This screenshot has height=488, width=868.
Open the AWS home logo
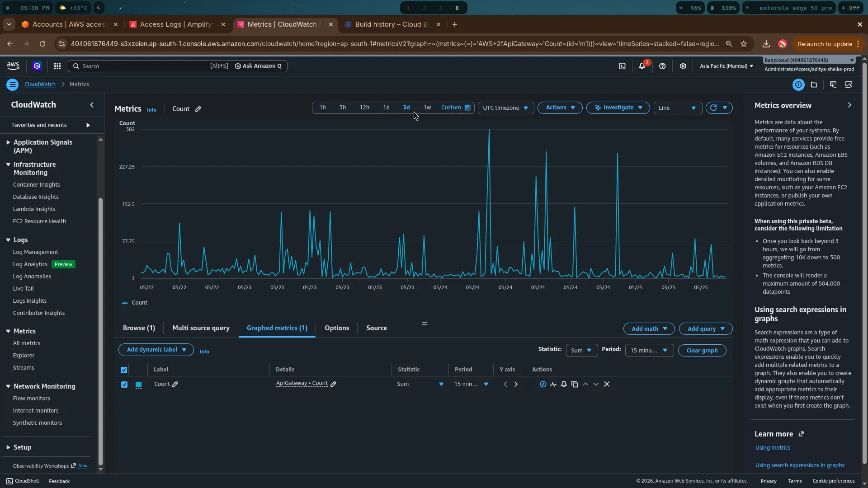(x=13, y=66)
